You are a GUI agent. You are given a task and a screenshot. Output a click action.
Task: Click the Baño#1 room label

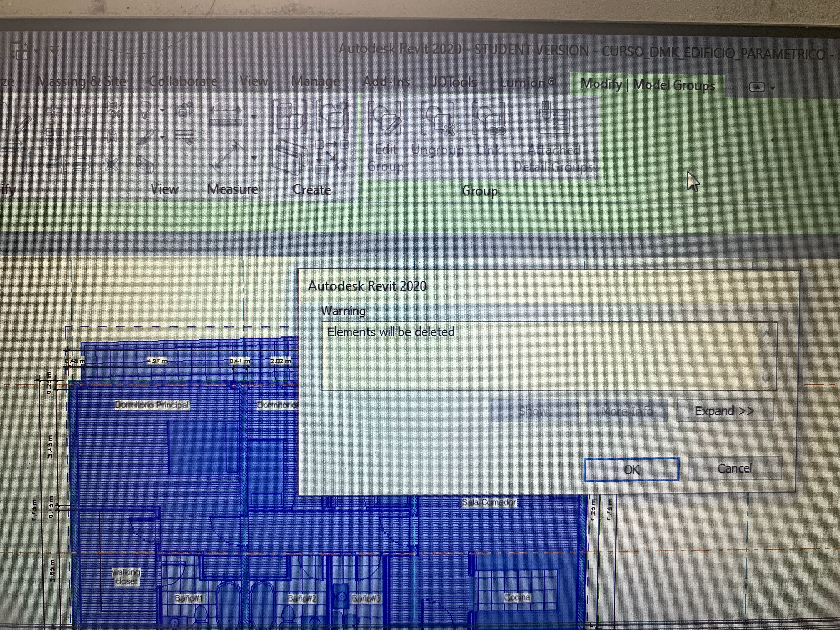point(189,599)
